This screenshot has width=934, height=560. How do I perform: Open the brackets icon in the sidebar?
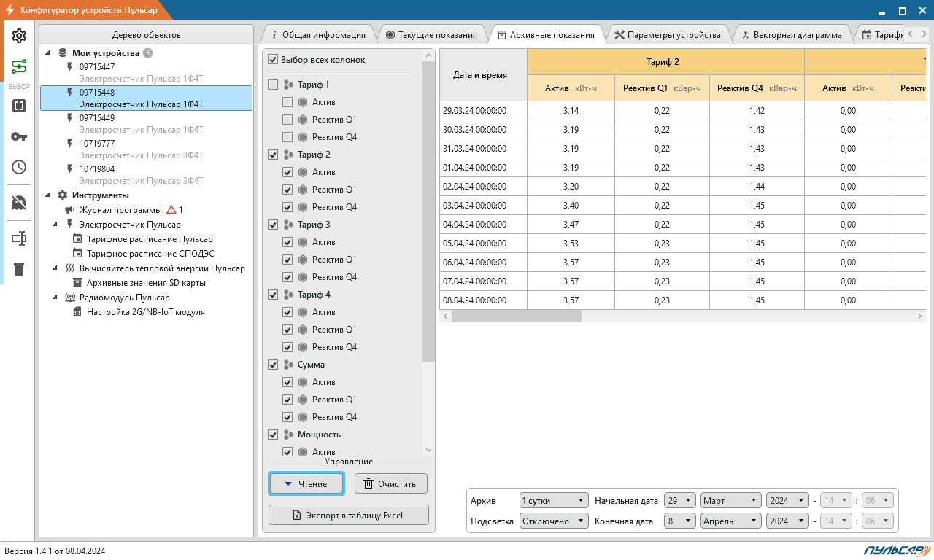coord(19,106)
